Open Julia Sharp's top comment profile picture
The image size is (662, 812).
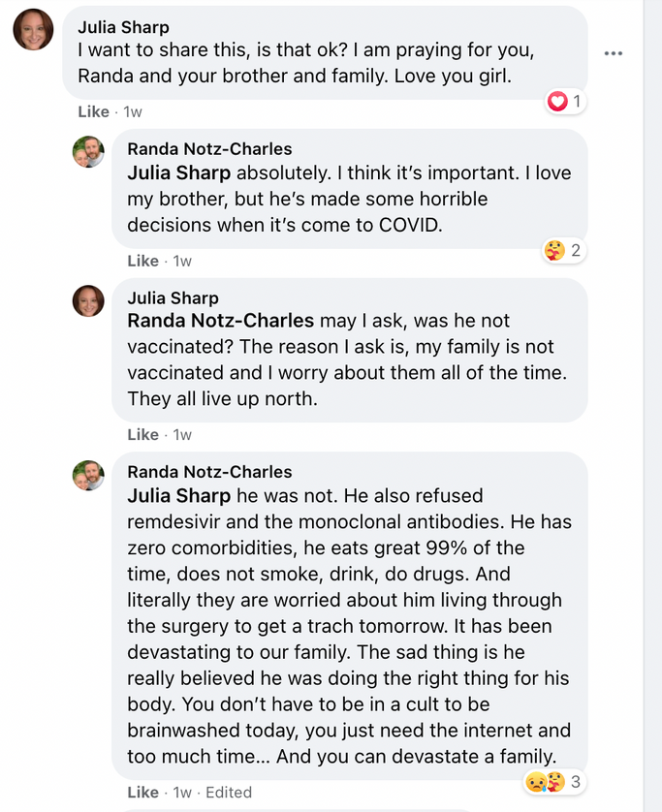33,29
